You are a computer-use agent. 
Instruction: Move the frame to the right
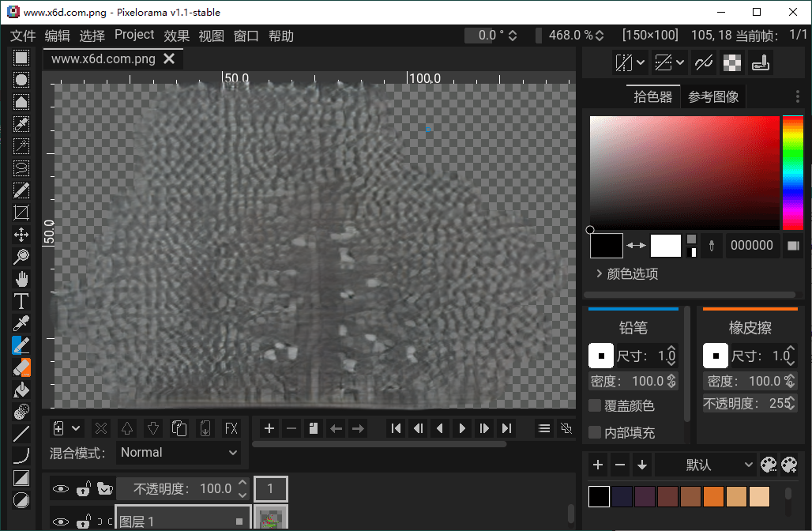(x=358, y=428)
